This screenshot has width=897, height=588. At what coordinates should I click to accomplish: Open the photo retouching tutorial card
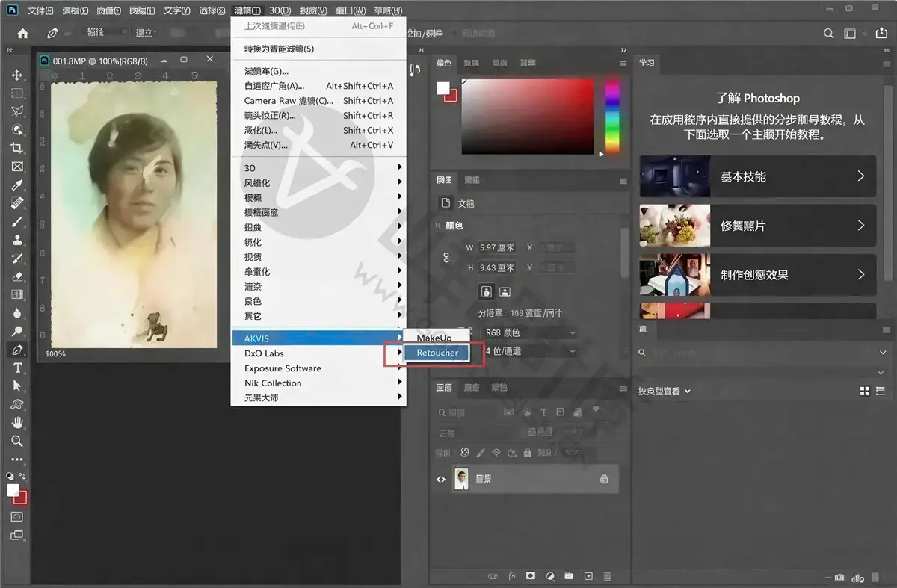[x=757, y=226]
